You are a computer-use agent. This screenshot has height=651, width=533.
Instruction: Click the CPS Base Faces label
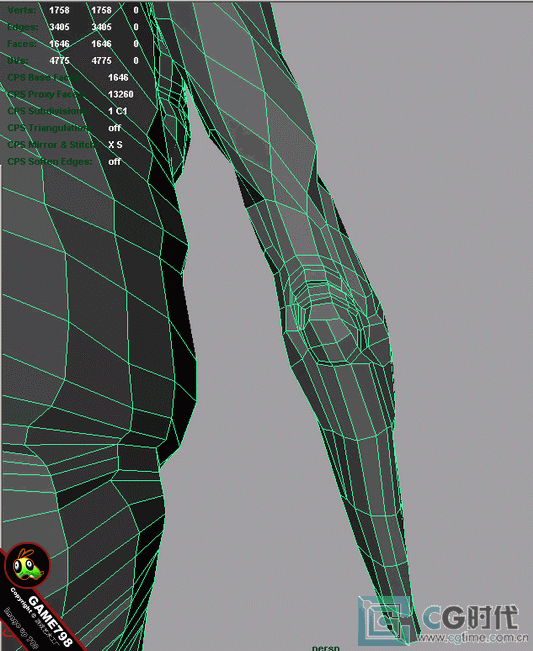click(x=44, y=78)
